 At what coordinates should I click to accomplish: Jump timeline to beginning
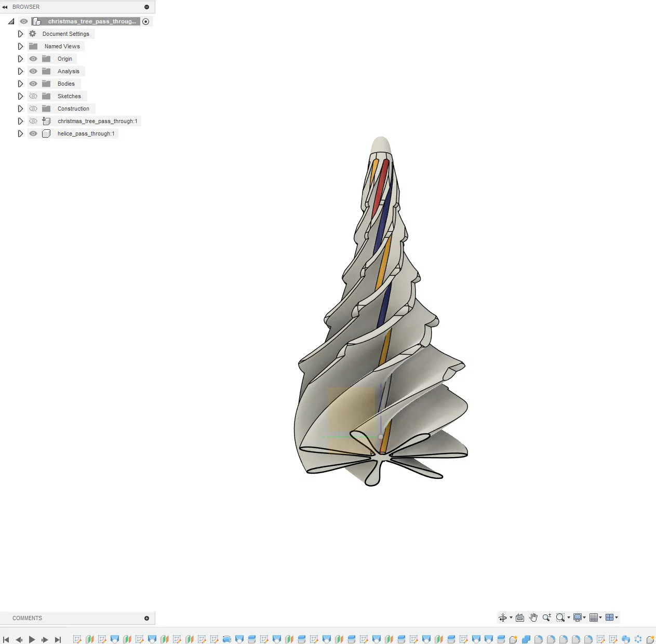tap(6, 640)
